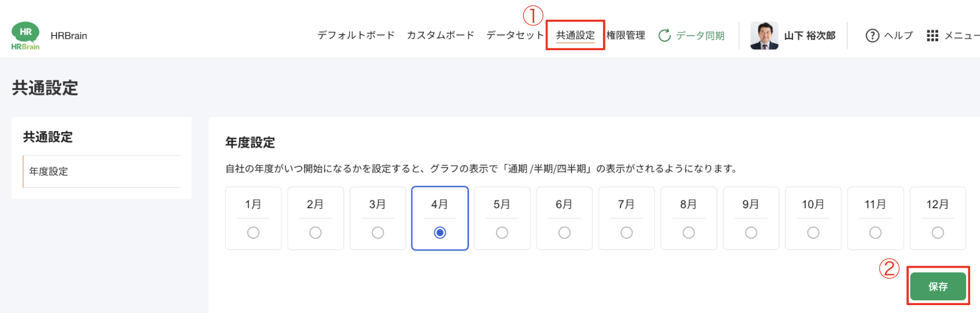980x313 pixels.
Task: Switch to the デフォルトボード tab
Action: pyautogui.click(x=356, y=35)
